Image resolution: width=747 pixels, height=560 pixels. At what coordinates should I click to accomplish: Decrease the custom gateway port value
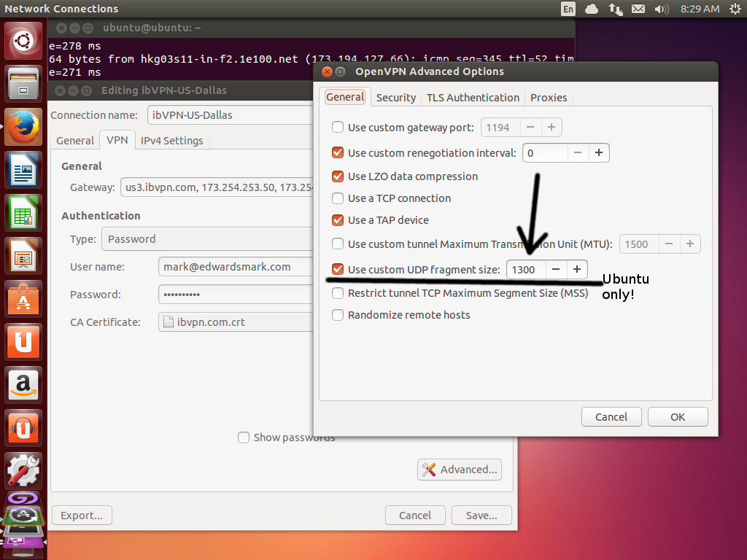(x=530, y=127)
